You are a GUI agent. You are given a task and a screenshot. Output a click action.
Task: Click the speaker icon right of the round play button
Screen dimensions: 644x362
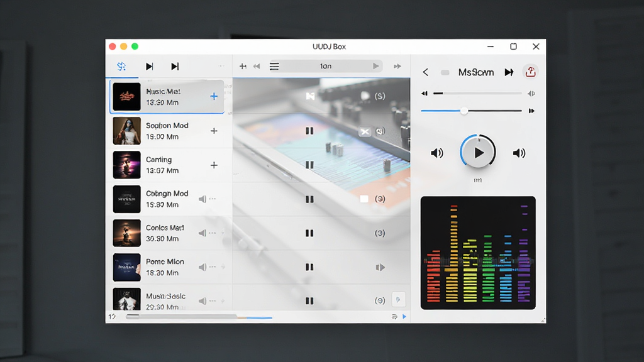pyautogui.click(x=519, y=153)
